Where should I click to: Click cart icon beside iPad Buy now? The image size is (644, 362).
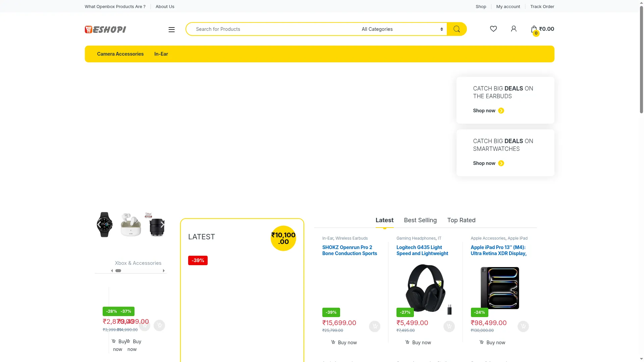click(481, 342)
